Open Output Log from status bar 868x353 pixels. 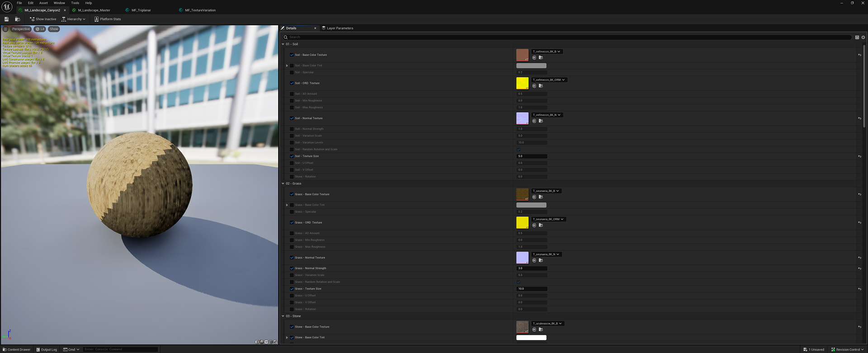coord(47,349)
